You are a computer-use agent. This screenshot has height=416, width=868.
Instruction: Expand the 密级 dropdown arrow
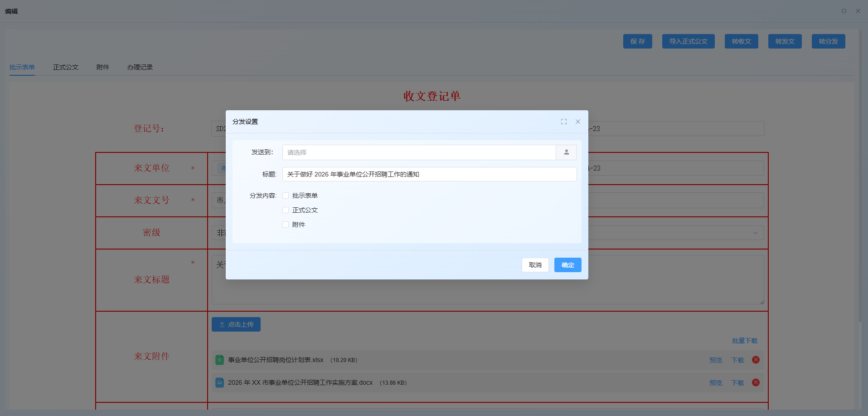pos(755,233)
